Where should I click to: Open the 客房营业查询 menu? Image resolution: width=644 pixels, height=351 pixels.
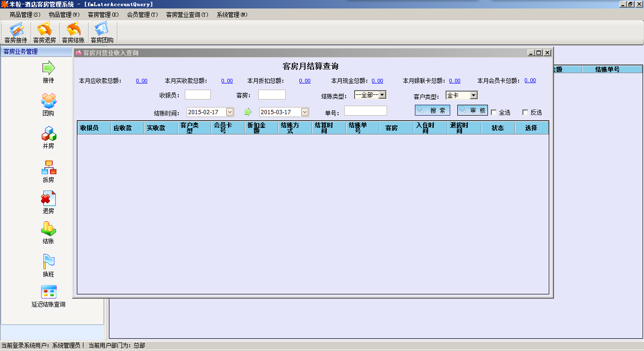pyautogui.click(x=187, y=15)
